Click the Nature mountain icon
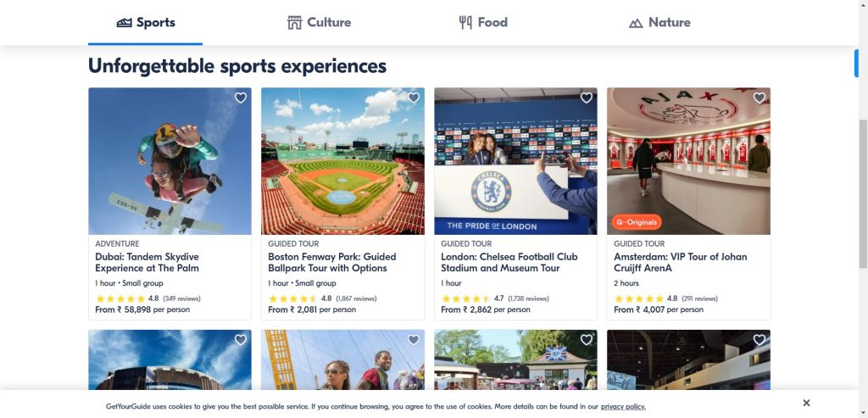868x418 pixels. click(636, 23)
